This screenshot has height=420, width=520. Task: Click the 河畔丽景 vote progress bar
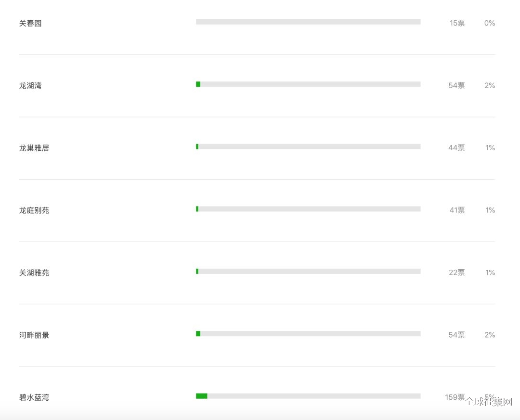point(308,334)
